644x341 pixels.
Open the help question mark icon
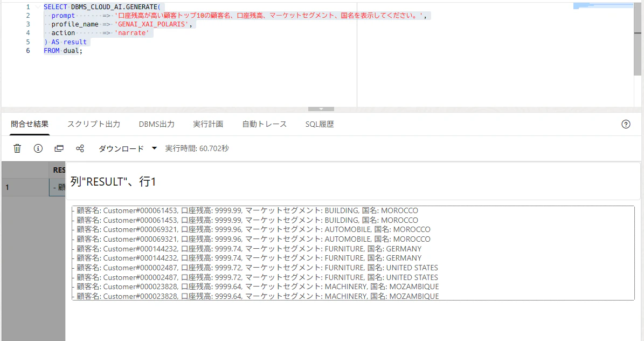tap(626, 124)
